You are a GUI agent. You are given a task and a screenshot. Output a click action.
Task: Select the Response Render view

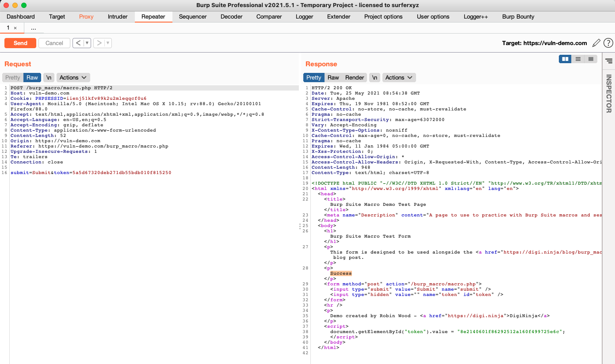point(355,77)
